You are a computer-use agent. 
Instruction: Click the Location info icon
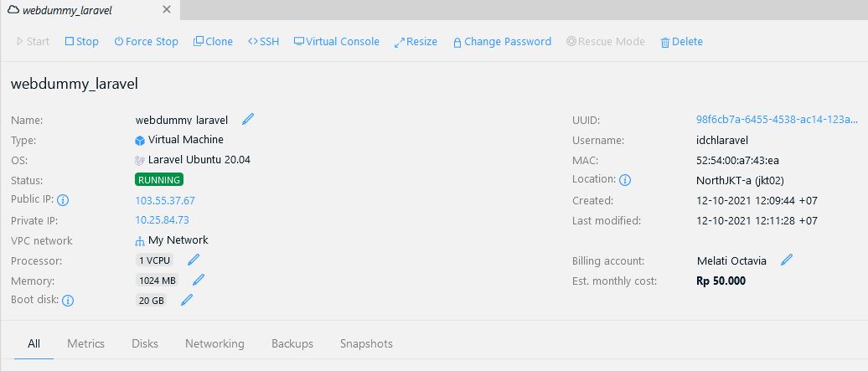click(x=625, y=180)
